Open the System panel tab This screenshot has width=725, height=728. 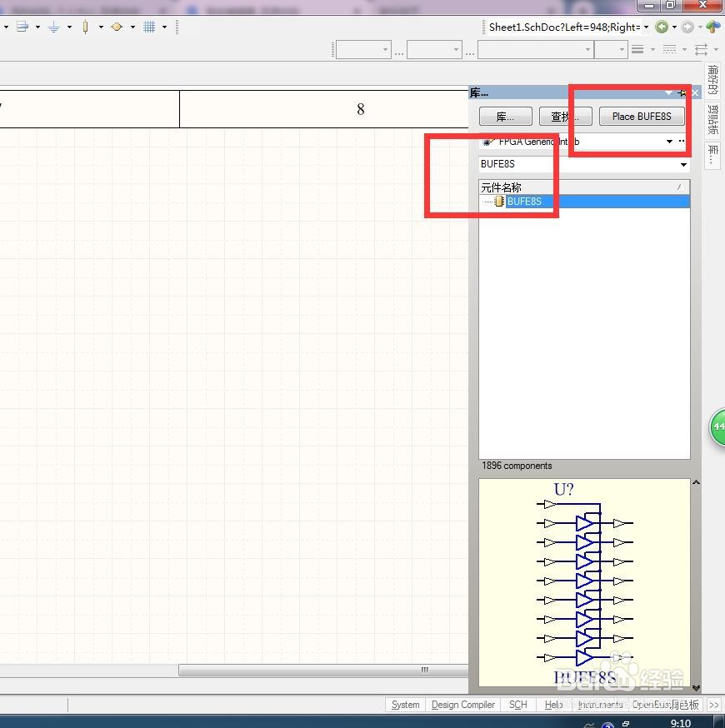tap(405, 705)
